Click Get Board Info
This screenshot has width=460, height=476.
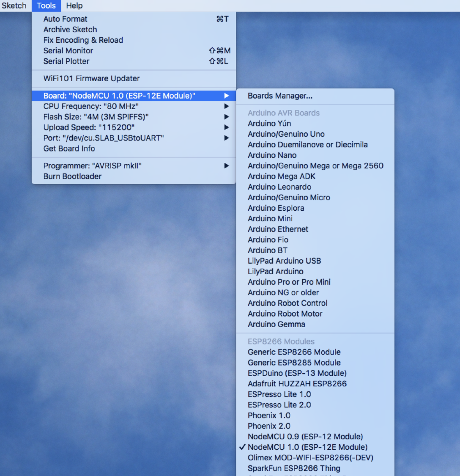pyautogui.click(x=69, y=149)
